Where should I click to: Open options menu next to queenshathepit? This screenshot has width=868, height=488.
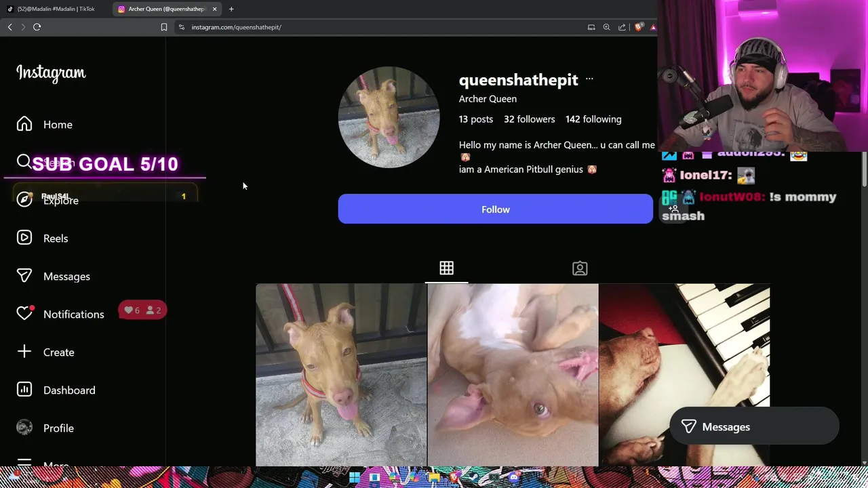pos(589,79)
